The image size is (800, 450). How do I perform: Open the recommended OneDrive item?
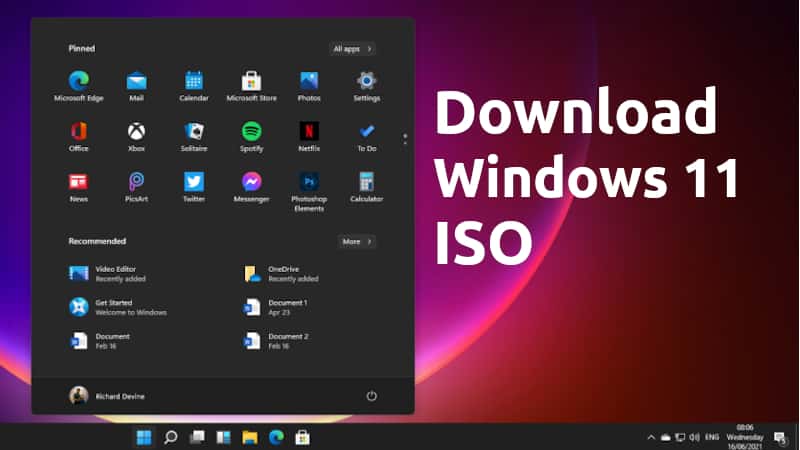pyautogui.click(x=282, y=273)
